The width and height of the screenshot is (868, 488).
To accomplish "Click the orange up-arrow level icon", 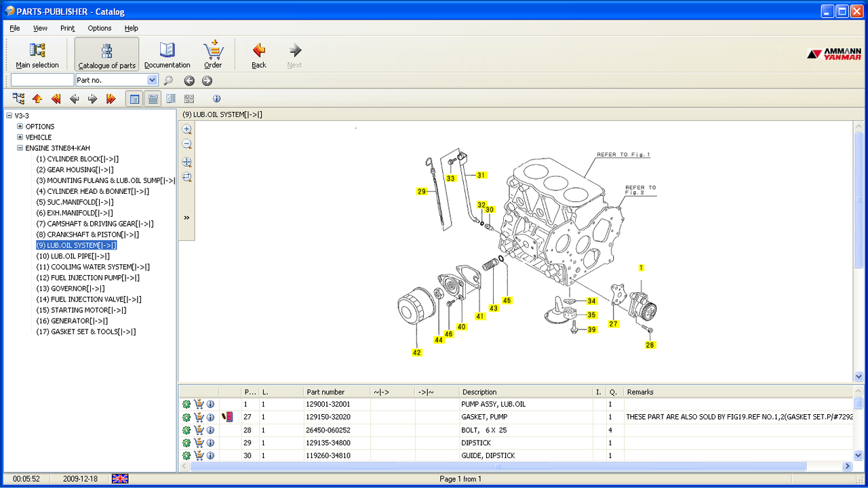I will 37,99.
